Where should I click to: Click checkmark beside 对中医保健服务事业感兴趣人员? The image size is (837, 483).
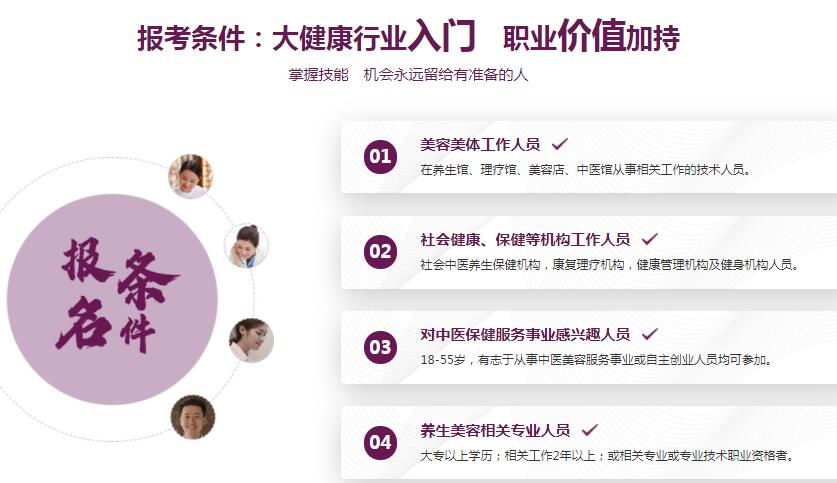[650, 334]
